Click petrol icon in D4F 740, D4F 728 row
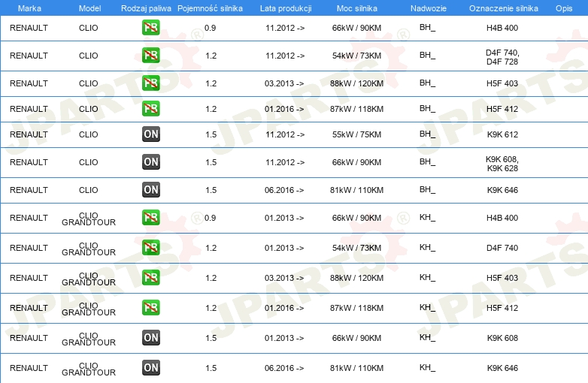 [x=150, y=56]
